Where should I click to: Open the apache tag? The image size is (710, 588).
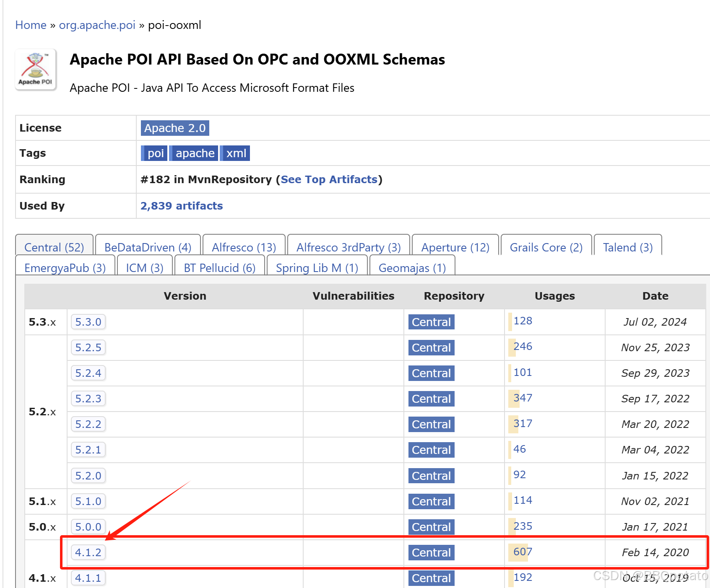194,153
